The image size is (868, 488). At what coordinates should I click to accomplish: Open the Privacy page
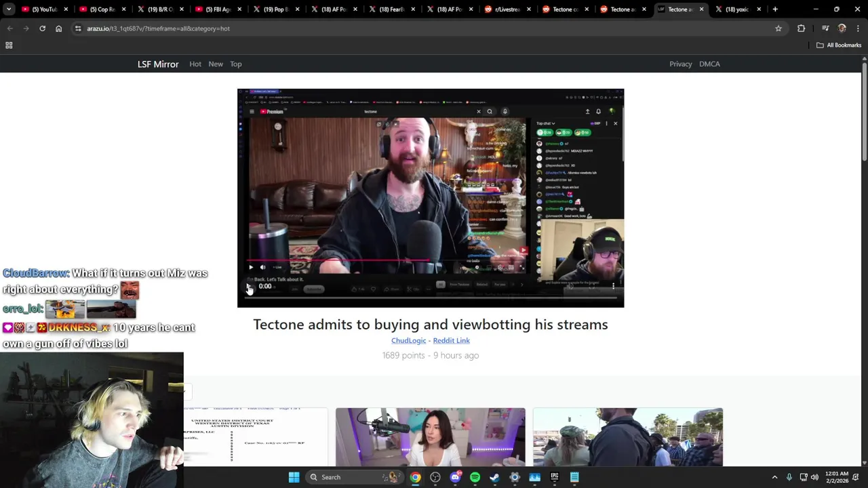coord(681,64)
